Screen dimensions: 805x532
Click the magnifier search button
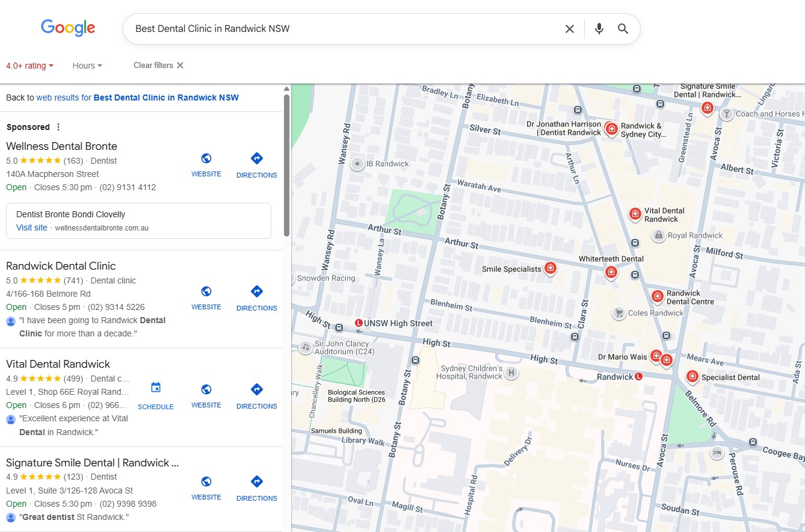623,29
